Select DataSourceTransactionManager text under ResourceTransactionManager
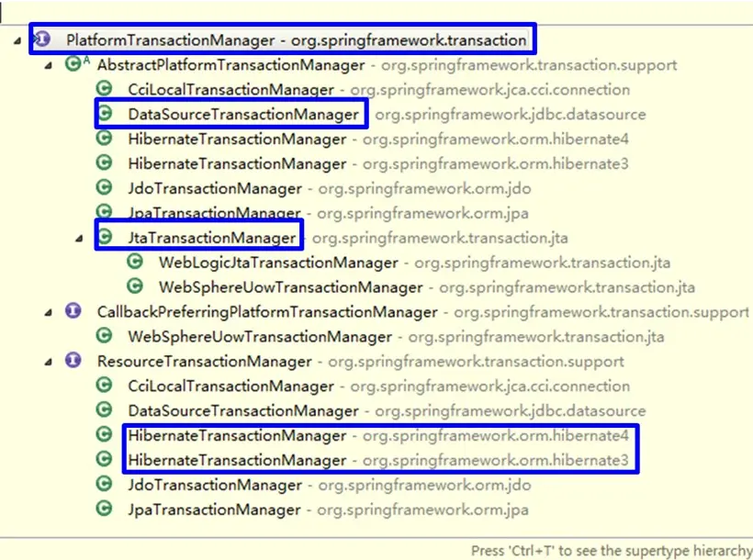This screenshot has width=753, height=560. click(243, 410)
